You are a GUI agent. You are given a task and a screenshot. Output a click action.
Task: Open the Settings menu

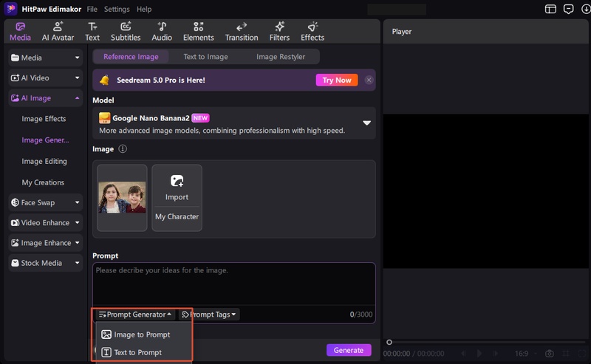point(117,9)
